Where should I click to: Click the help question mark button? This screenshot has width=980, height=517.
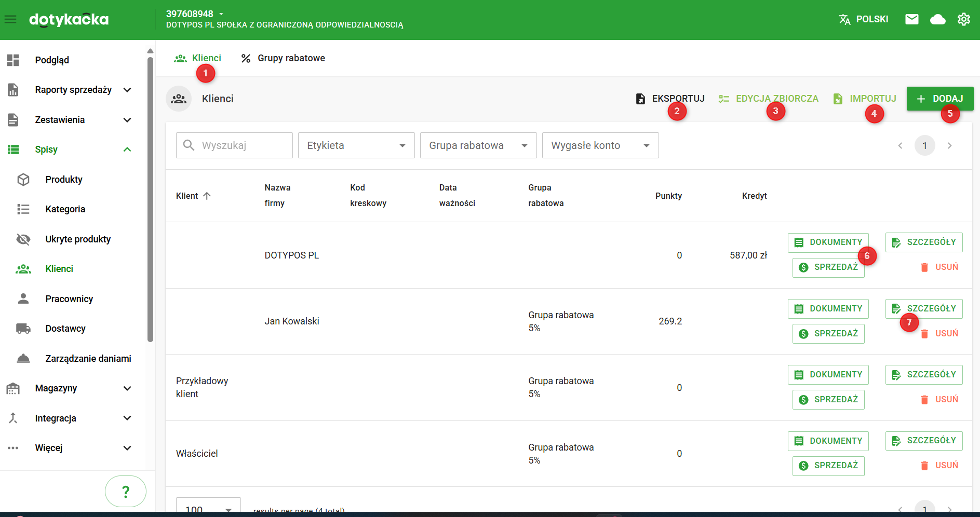click(x=125, y=491)
